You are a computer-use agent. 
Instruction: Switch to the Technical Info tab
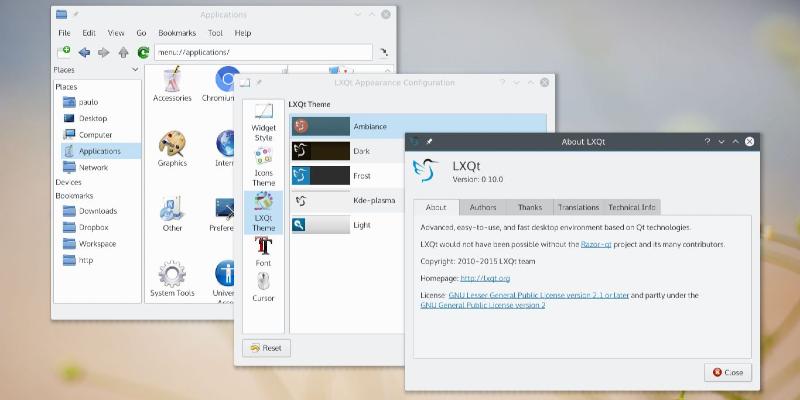pyautogui.click(x=632, y=207)
